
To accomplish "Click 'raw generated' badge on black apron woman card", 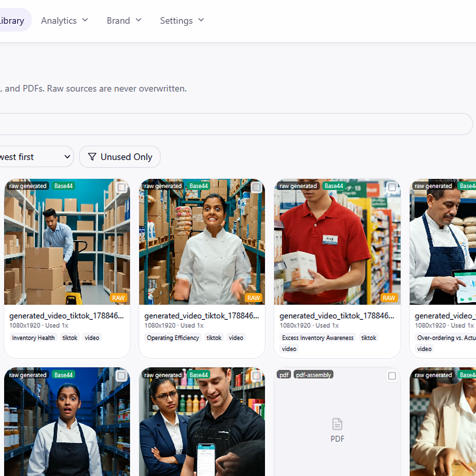I will [28, 375].
